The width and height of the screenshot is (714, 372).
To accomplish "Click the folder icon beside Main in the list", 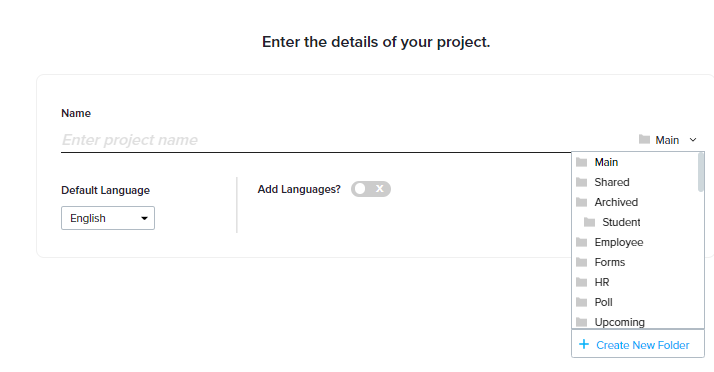I will tap(581, 162).
